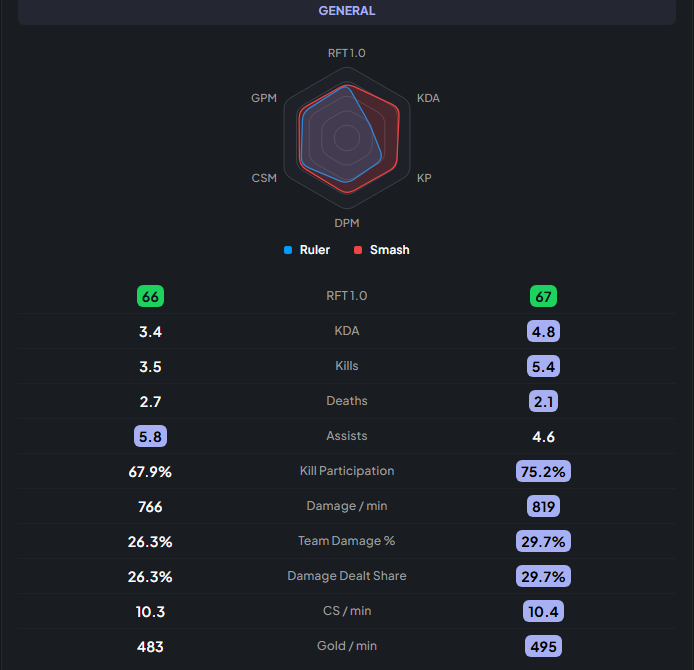Click the DPM radar axis label
Screen dimensions: 694x670
pos(347,223)
